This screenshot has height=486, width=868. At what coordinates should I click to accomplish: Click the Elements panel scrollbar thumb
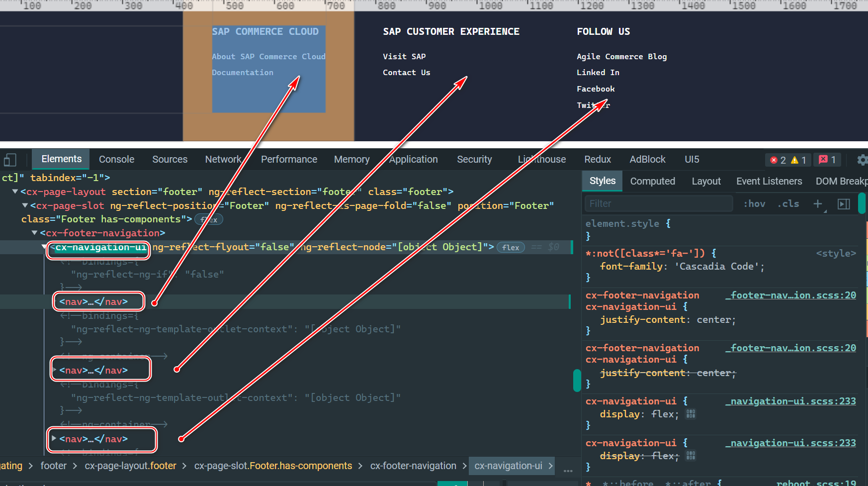coord(577,381)
